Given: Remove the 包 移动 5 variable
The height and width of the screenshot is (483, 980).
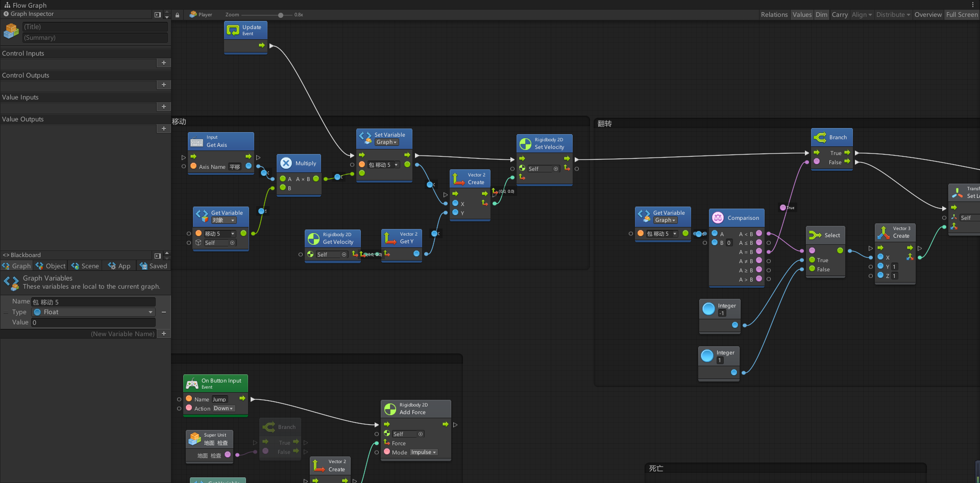Looking at the screenshot, I should coord(164,312).
